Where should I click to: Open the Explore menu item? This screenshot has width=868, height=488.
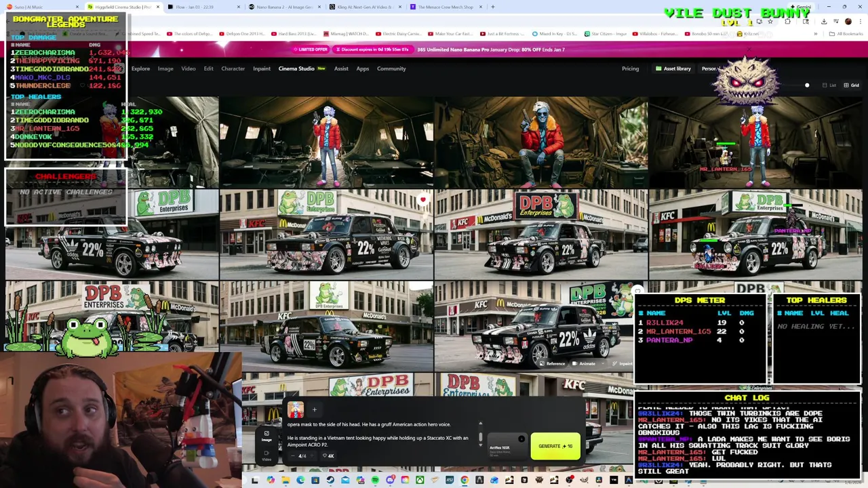pyautogui.click(x=140, y=68)
